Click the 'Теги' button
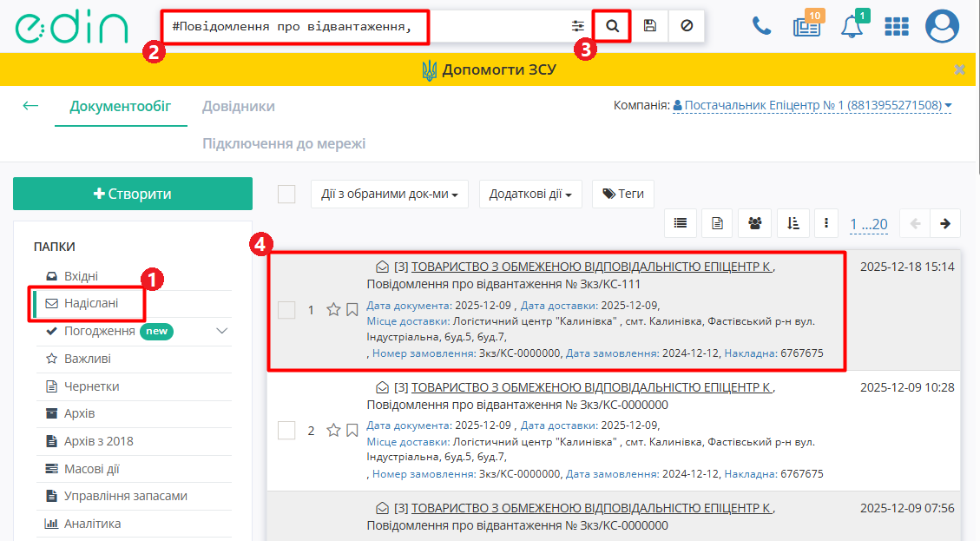 click(622, 194)
